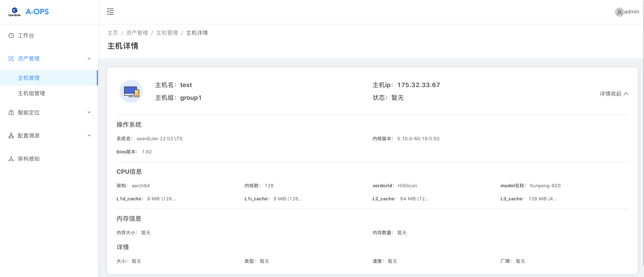Open 工作台 menu item
The image size is (644, 277).
(x=26, y=35)
